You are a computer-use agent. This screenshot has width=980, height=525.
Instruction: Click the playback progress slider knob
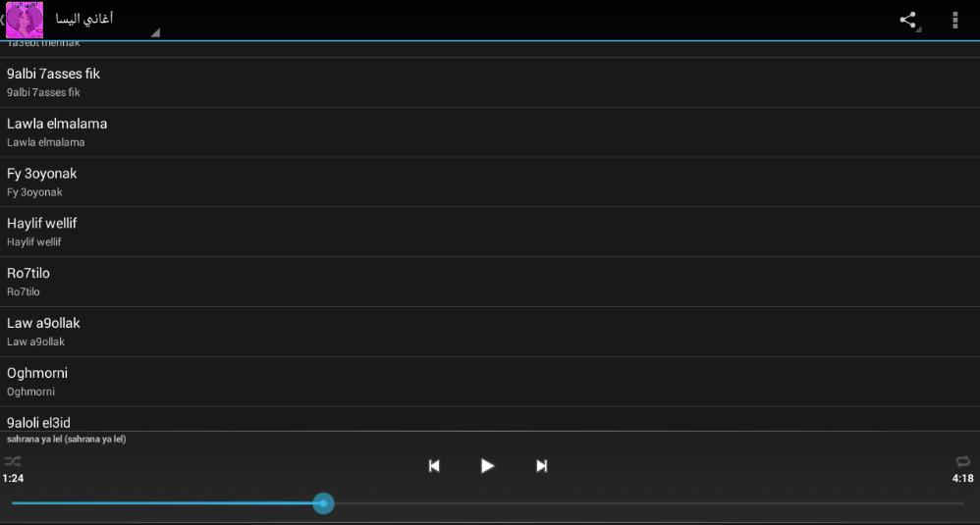(323, 503)
